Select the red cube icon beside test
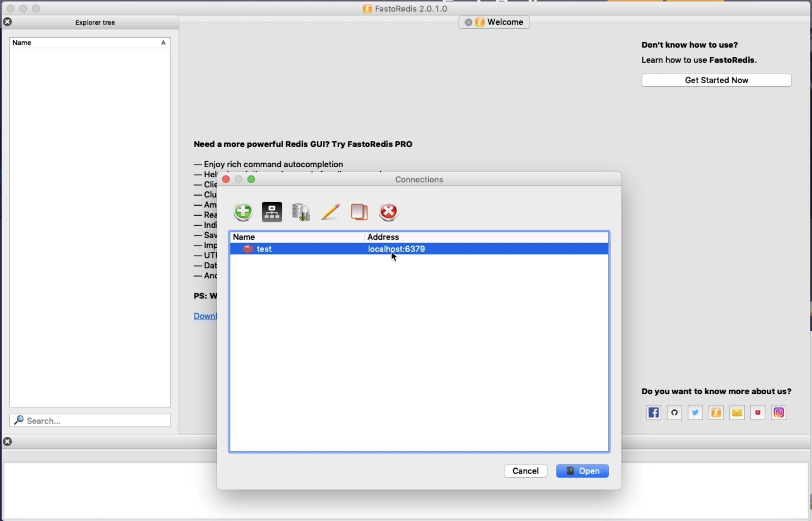 click(248, 249)
